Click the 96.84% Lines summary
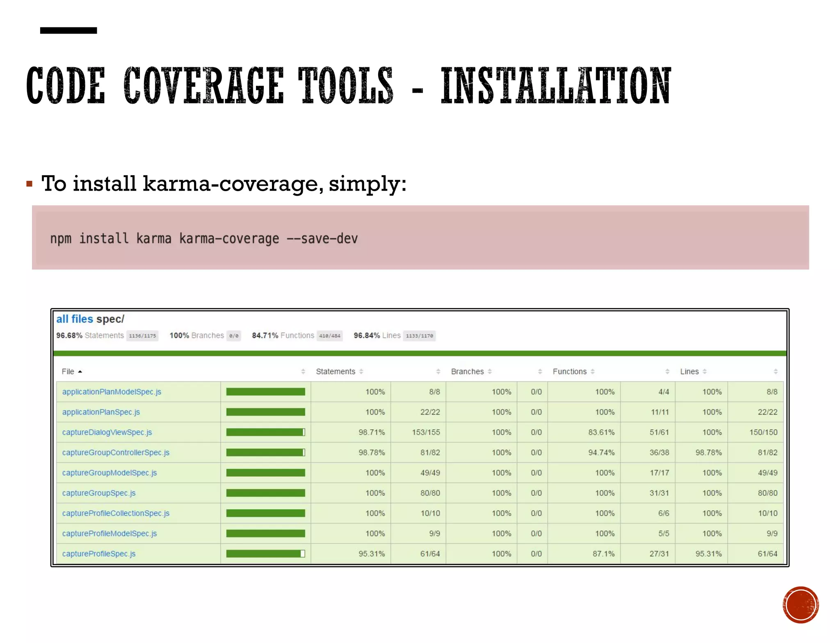840x643 pixels. [x=377, y=335]
